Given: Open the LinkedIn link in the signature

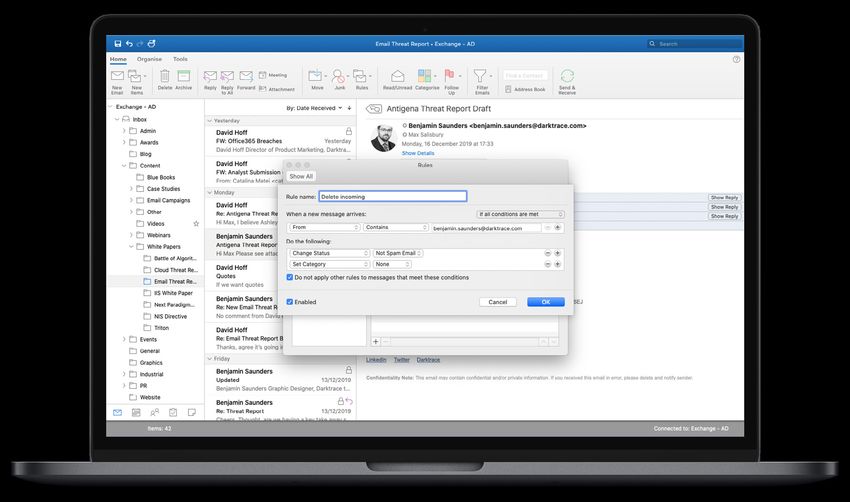Looking at the screenshot, I should click(x=376, y=359).
